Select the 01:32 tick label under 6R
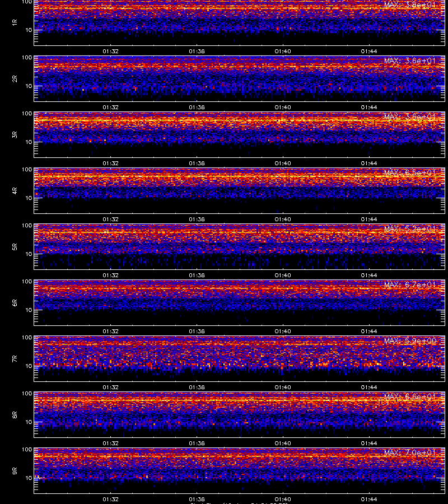The height and width of the screenshot is (504, 448). pyautogui.click(x=110, y=331)
